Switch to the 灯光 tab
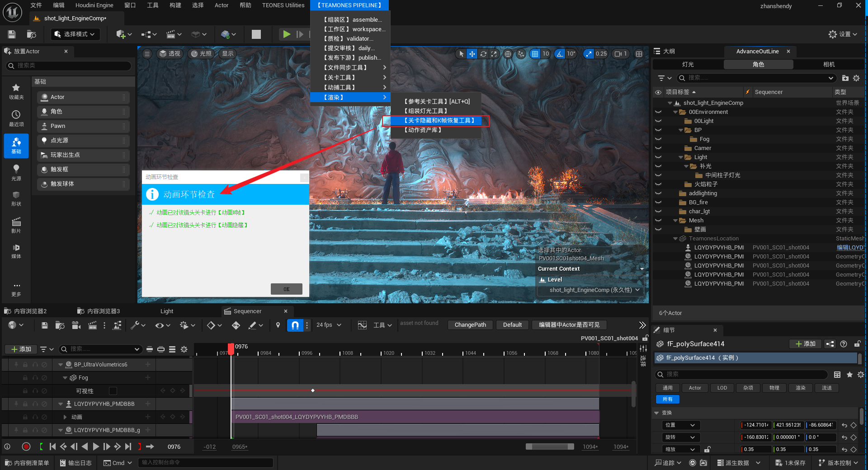The image size is (868, 470). [x=688, y=65]
